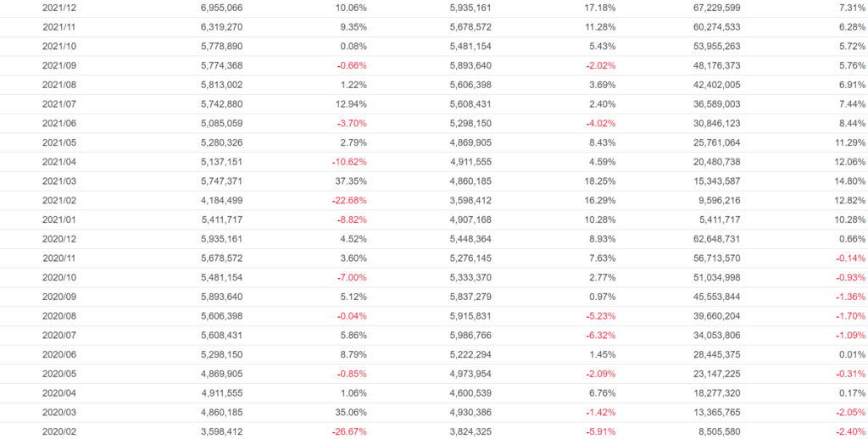The height and width of the screenshot is (439, 868).
Task: Select the 2020/07 date cell
Action: (x=59, y=336)
